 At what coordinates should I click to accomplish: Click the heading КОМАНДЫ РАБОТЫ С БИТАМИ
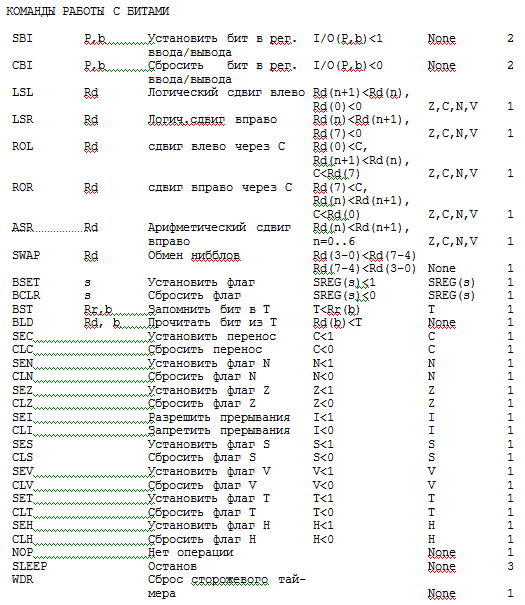coord(88,11)
